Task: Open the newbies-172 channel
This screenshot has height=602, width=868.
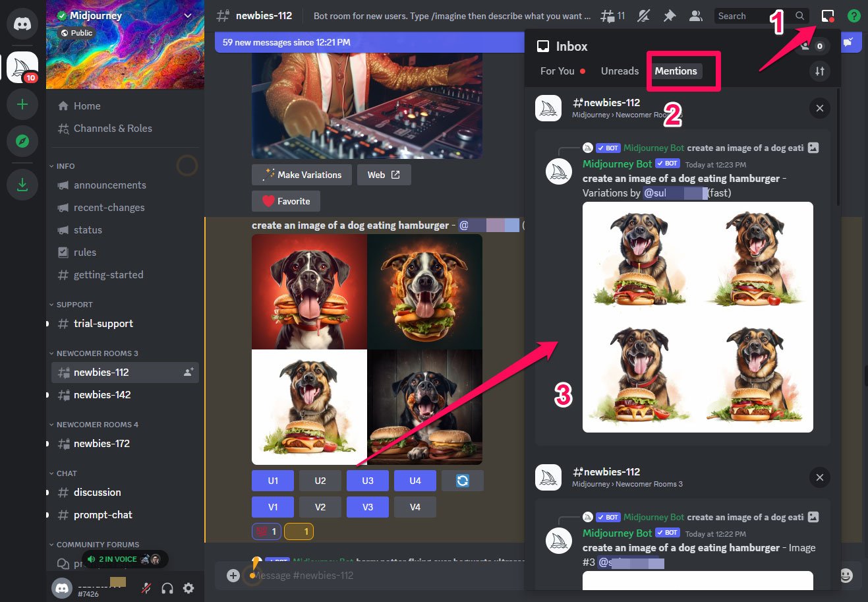Action: (125, 444)
